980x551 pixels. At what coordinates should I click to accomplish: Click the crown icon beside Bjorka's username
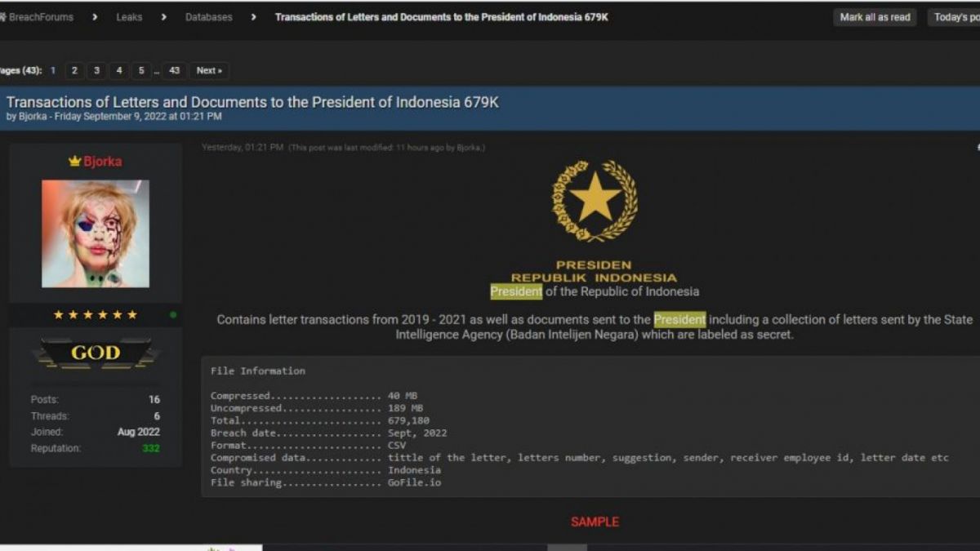click(75, 161)
